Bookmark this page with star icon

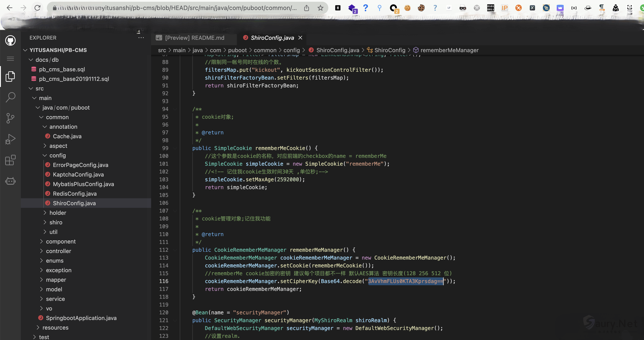[320, 8]
